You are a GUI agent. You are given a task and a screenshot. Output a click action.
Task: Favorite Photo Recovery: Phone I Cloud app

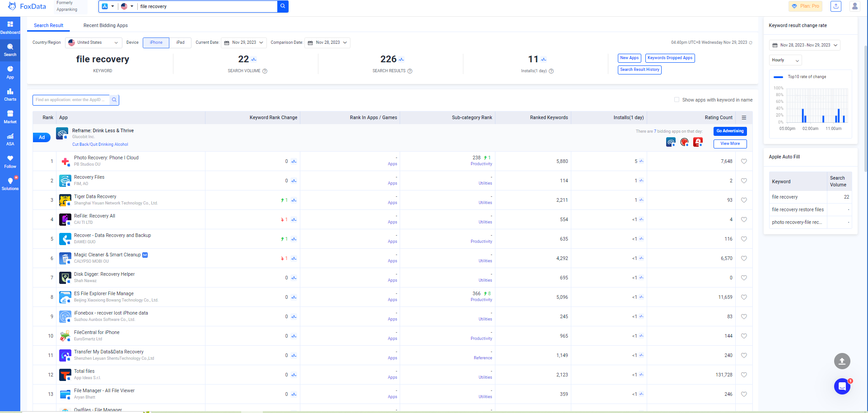click(x=744, y=161)
